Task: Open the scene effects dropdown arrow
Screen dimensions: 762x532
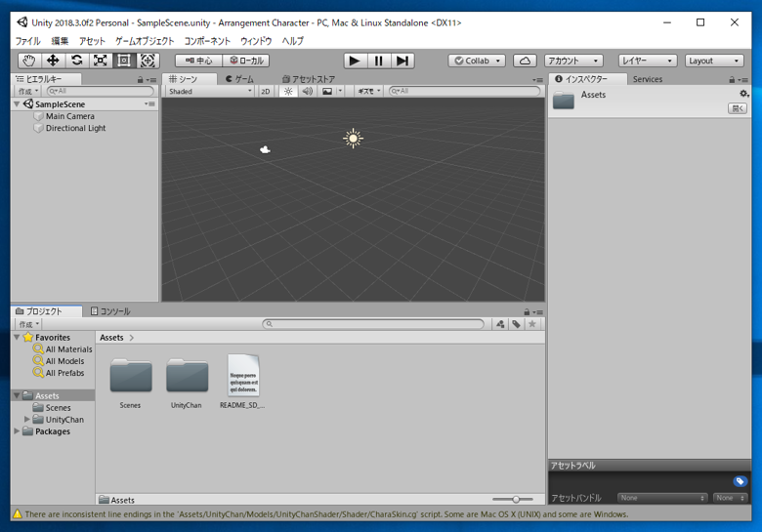Action: coord(340,91)
